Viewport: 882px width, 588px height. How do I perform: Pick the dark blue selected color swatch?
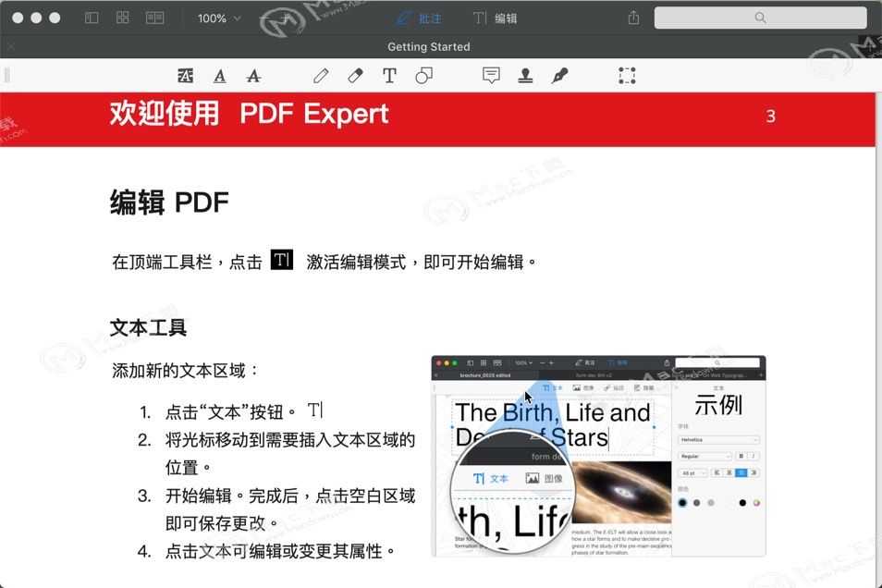point(682,502)
